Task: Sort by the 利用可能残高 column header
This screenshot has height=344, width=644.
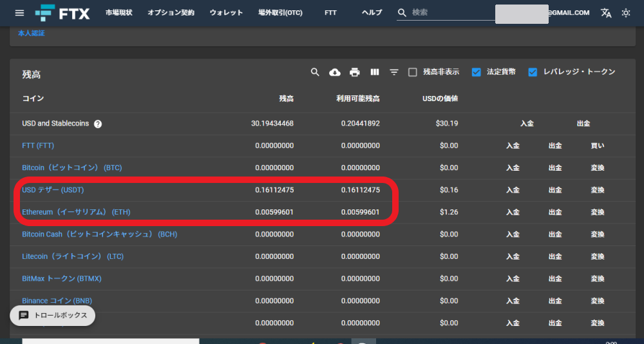Action: pos(357,99)
